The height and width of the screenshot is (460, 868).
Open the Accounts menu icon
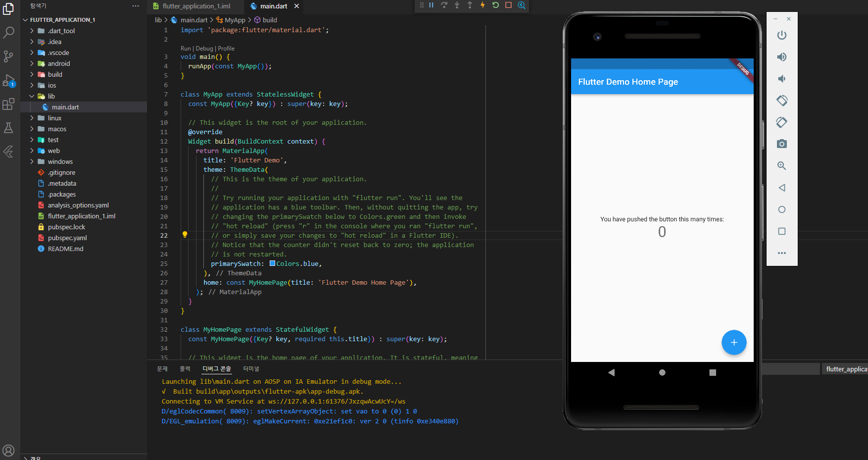coord(8,451)
